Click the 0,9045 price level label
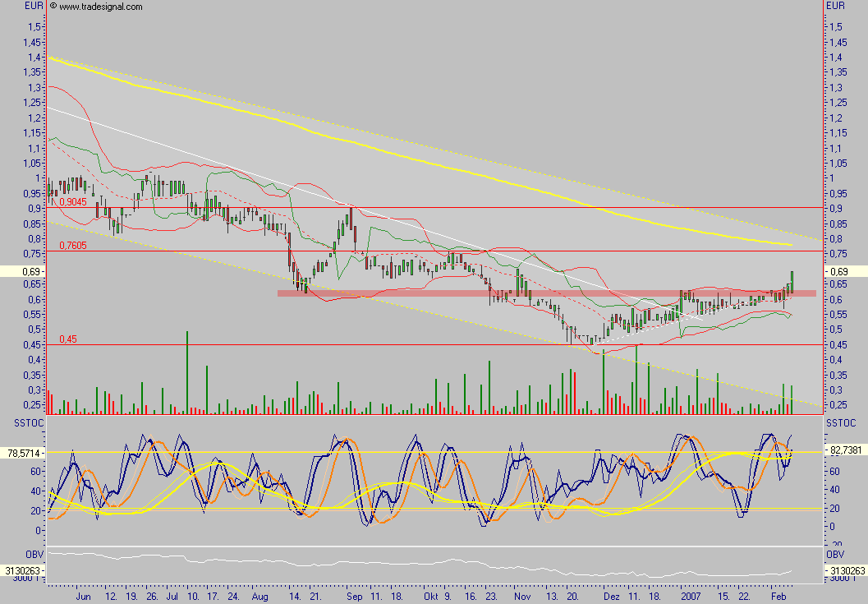 pyautogui.click(x=72, y=201)
